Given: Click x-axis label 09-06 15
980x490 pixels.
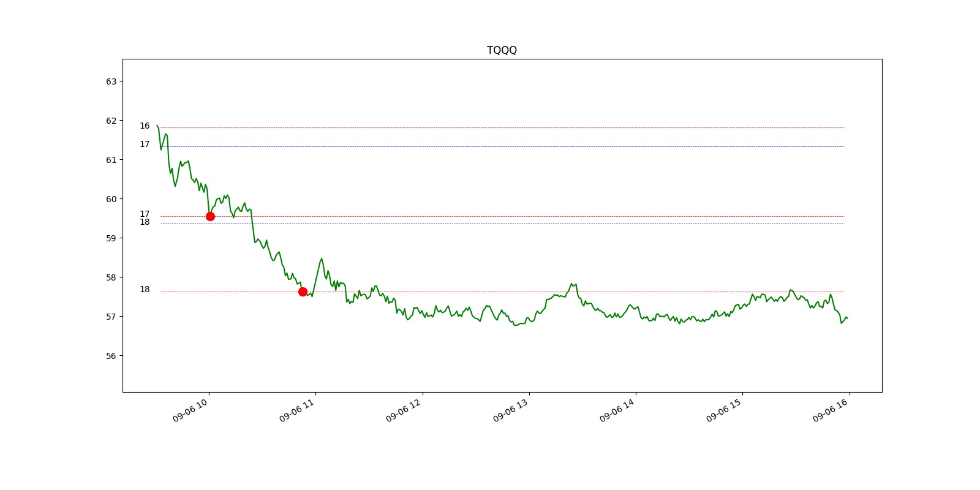Looking at the screenshot, I should point(724,410).
